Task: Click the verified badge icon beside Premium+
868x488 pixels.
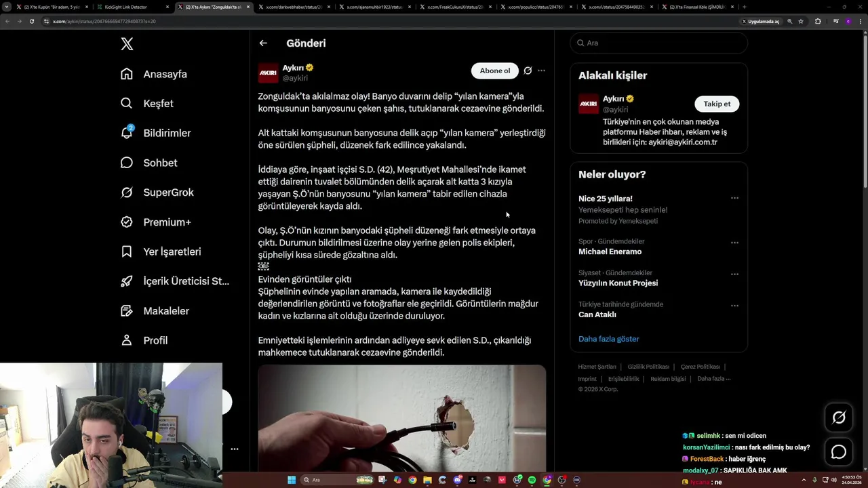Action: tap(127, 222)
